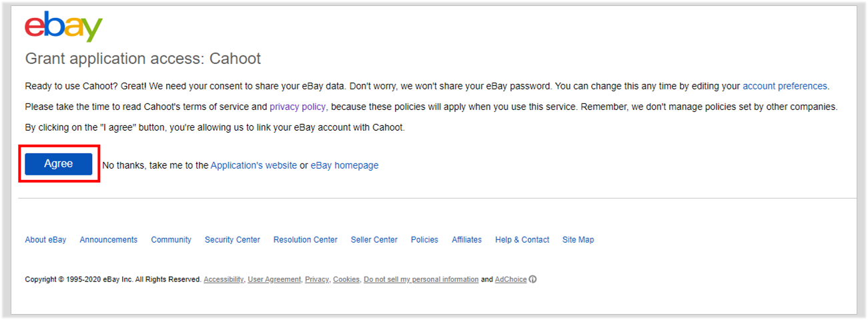Visit the Seller Center link
Image resolution: width=868 pixels, height=320 pixels.
[x=374, y=240]
